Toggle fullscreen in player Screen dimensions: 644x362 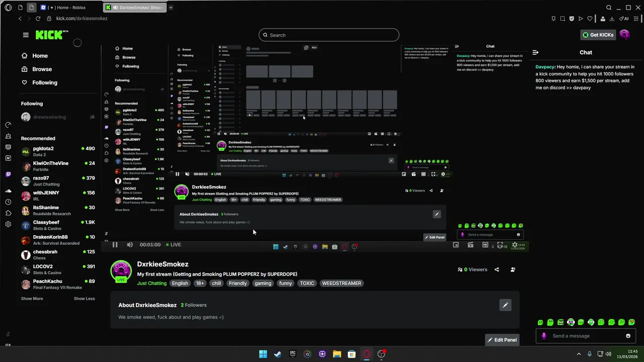[x=500, y=245]
